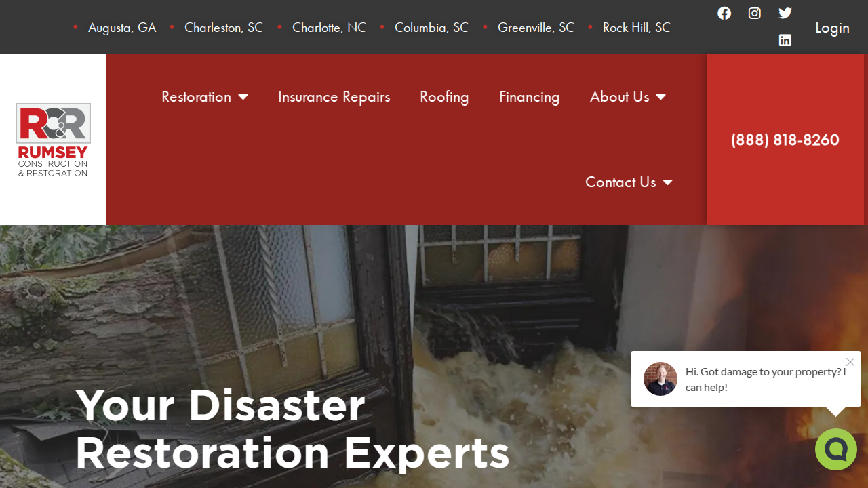Close the chat help popup
This screenshot has width=868, height=488.
coord(850,362)
